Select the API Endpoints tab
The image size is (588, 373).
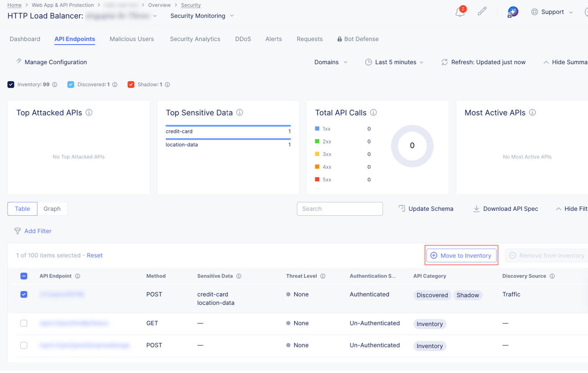pos(75,39)
